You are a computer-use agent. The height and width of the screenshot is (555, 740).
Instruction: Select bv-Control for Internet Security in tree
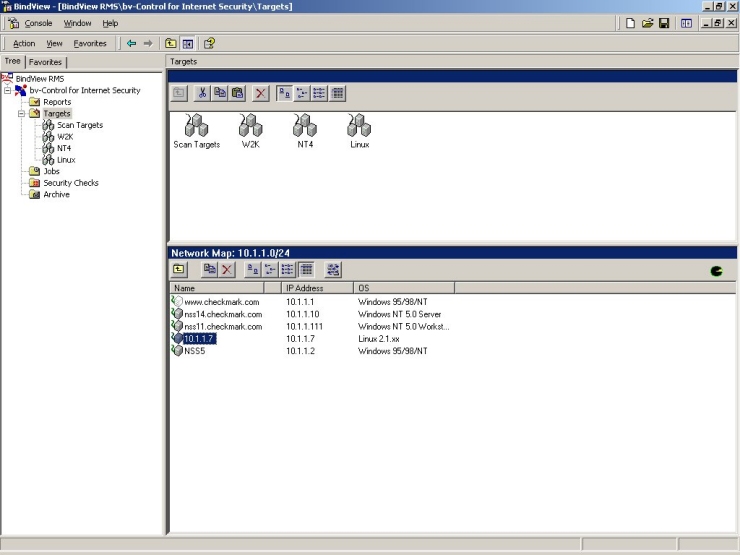point(85,90)
